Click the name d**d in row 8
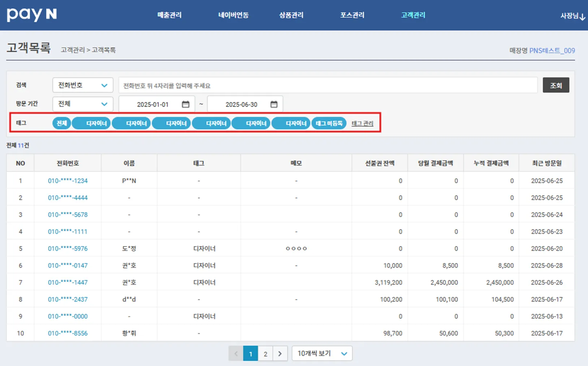Screen dimensions: 588x366 pos(129,300)
